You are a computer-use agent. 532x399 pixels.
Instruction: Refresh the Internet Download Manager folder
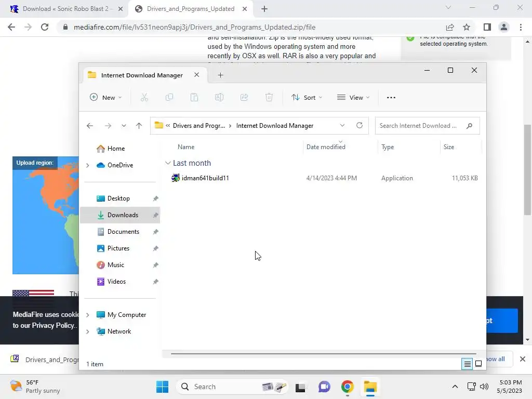click(360, 125)
